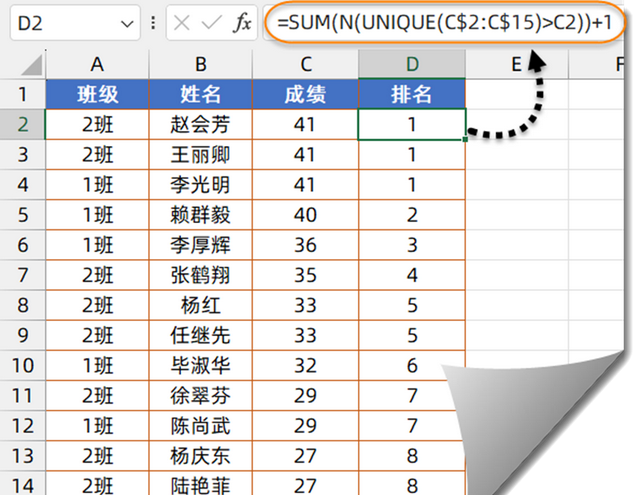Click the 班级 header cell
The image size is (640, 495).
click(x=98, y=94)
